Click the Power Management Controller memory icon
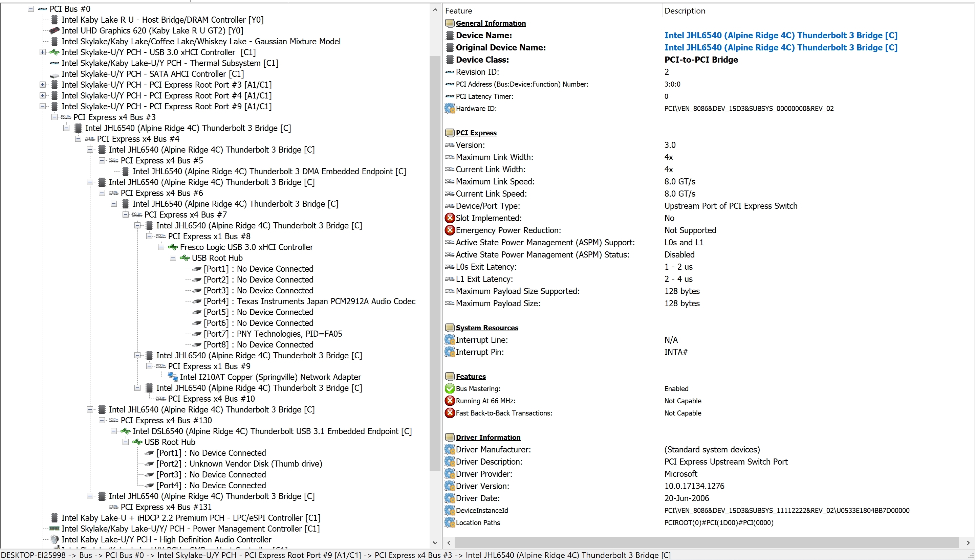 pyautogui.click(x=54, y=529)
